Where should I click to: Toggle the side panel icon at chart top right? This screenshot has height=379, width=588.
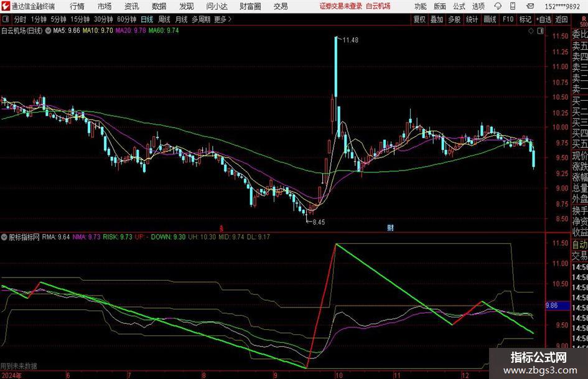(x=540, y=31)
